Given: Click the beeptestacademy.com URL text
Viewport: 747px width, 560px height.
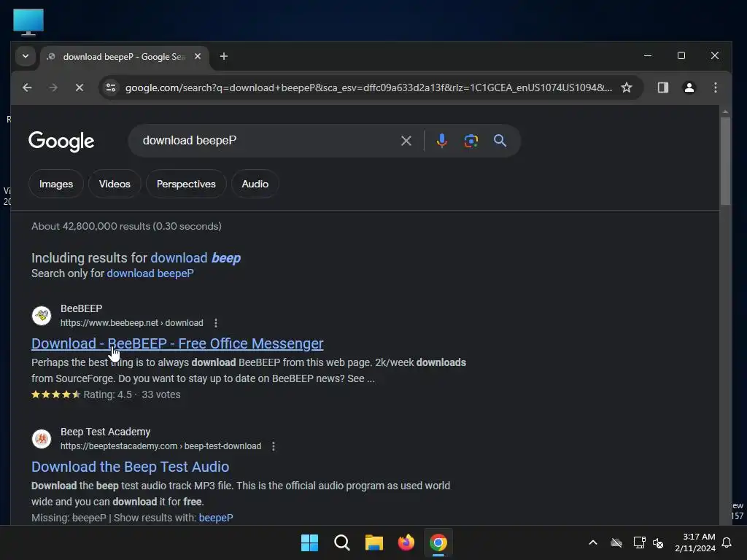Looking at the screenshot, I should tap(160, 446).
